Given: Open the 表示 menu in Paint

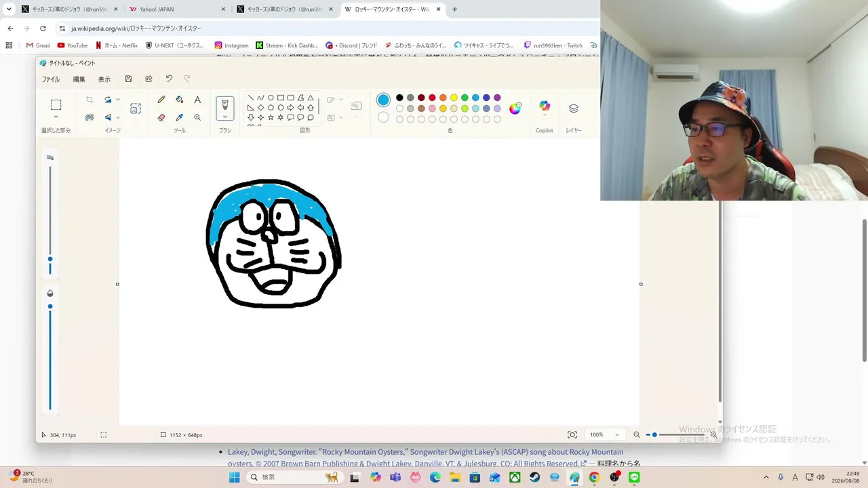Looking at the screenshot, I should pyautogui.click(x=104, y=79).
